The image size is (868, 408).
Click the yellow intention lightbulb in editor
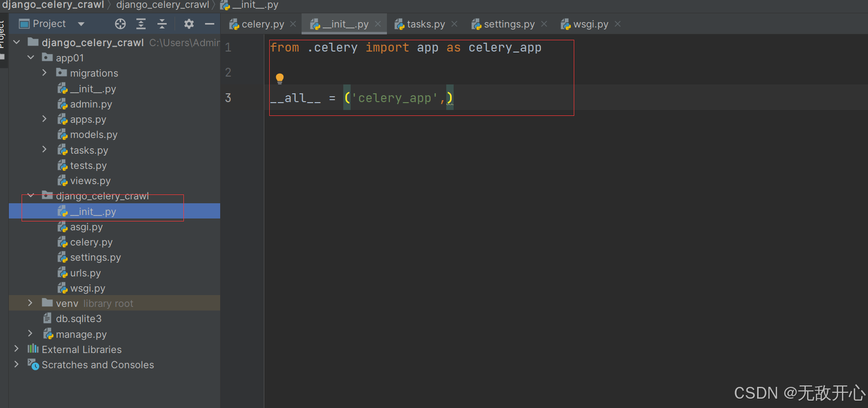pos(280,79)
